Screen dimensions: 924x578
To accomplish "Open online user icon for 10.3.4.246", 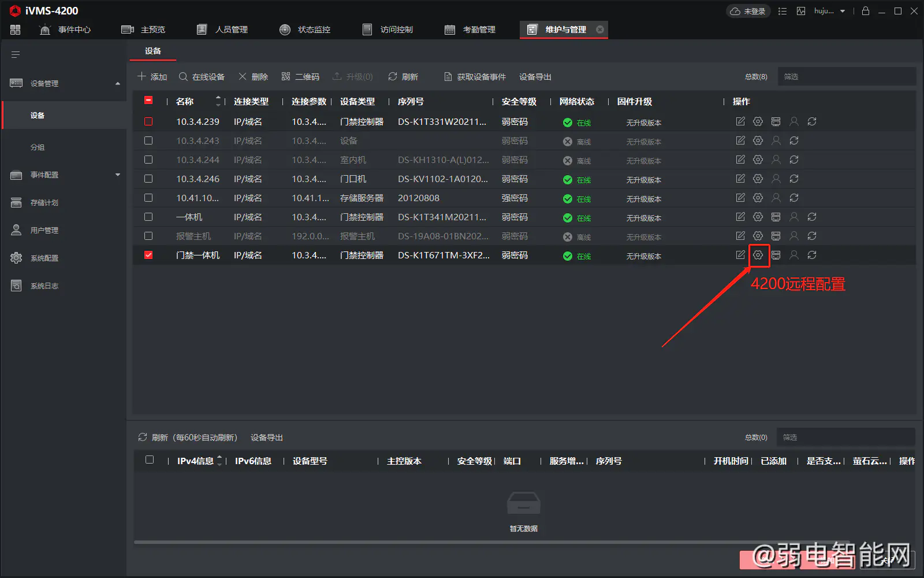I will pos(776,179).
